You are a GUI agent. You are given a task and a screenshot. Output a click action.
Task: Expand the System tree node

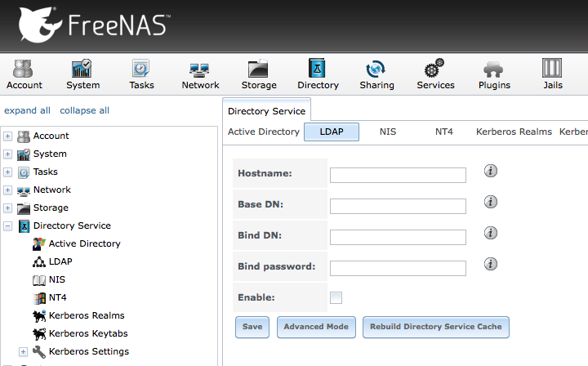coord(8,154)
